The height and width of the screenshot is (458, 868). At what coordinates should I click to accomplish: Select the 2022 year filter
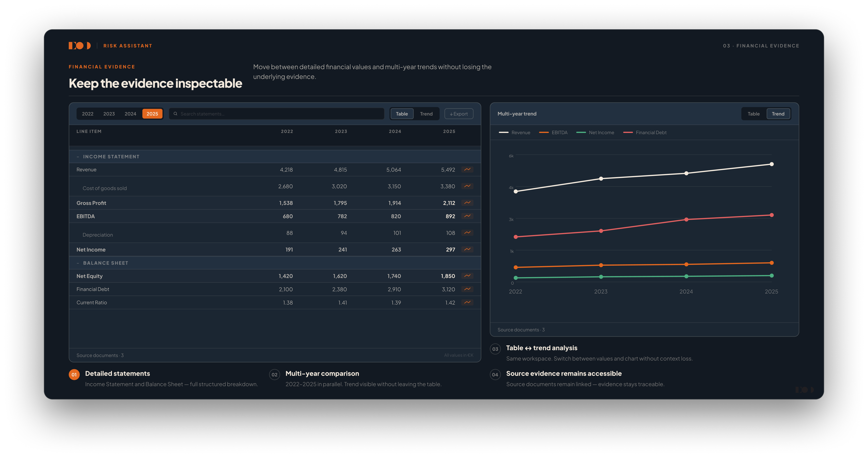point(88,114)
